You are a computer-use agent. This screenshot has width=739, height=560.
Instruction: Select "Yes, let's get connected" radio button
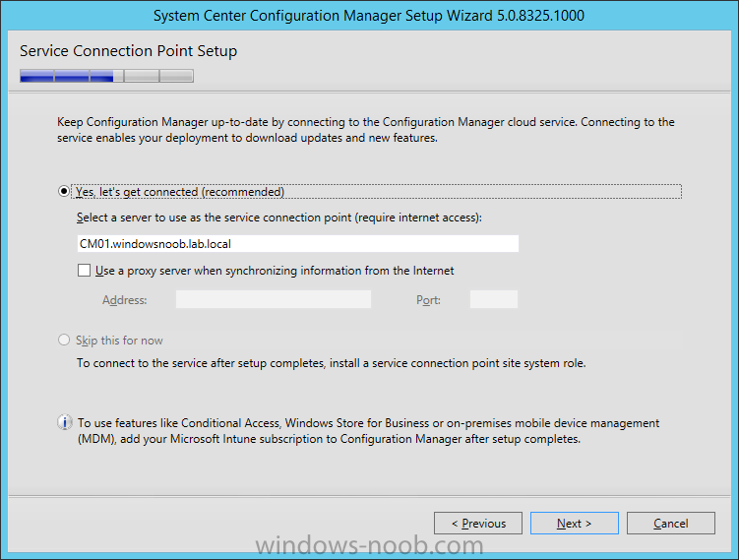(x=64, y=191)
